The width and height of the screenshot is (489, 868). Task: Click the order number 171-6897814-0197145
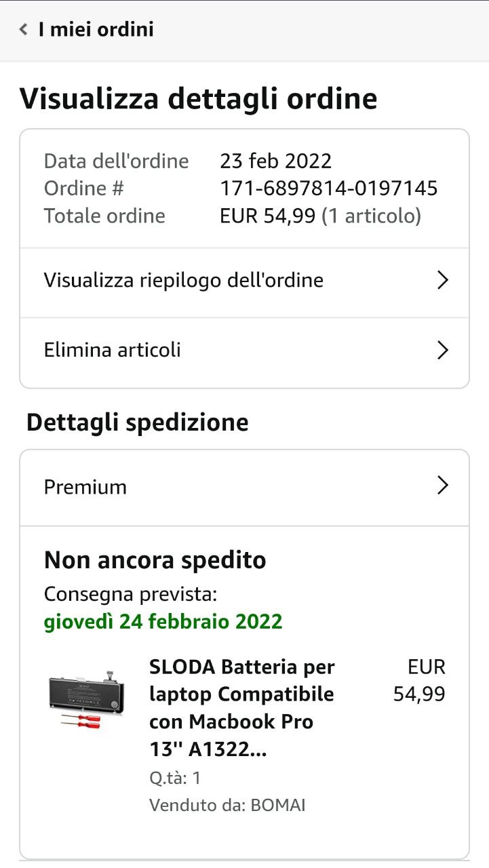click(x=328, y=188)
